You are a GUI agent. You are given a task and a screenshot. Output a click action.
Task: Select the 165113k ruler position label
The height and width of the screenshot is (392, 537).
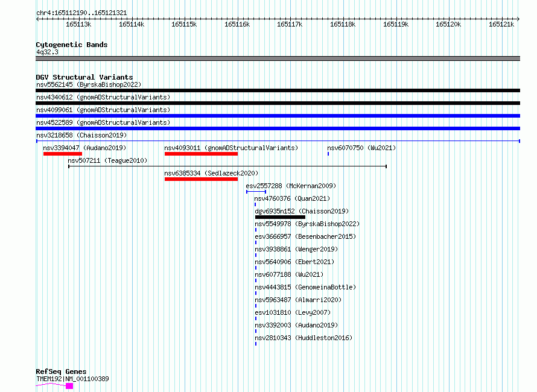click(78, 24)
